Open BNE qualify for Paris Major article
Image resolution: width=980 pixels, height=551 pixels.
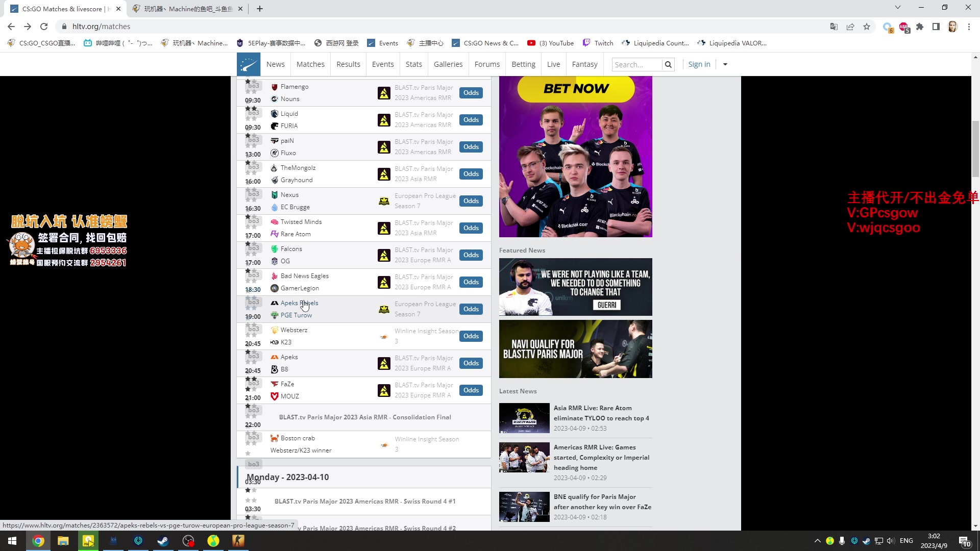[575, 507]
